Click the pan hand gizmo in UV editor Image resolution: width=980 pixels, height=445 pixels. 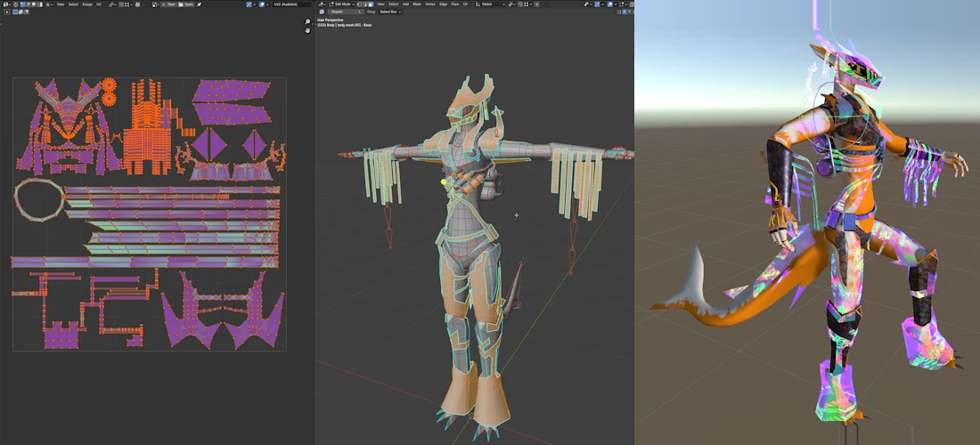point(307,30)
